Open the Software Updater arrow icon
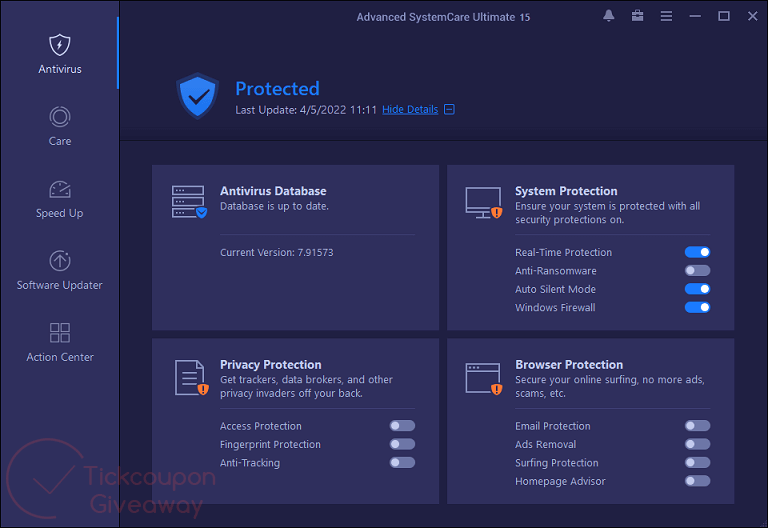Image resolution: width=768 pixels, height=528 pixels. (60, 261)
